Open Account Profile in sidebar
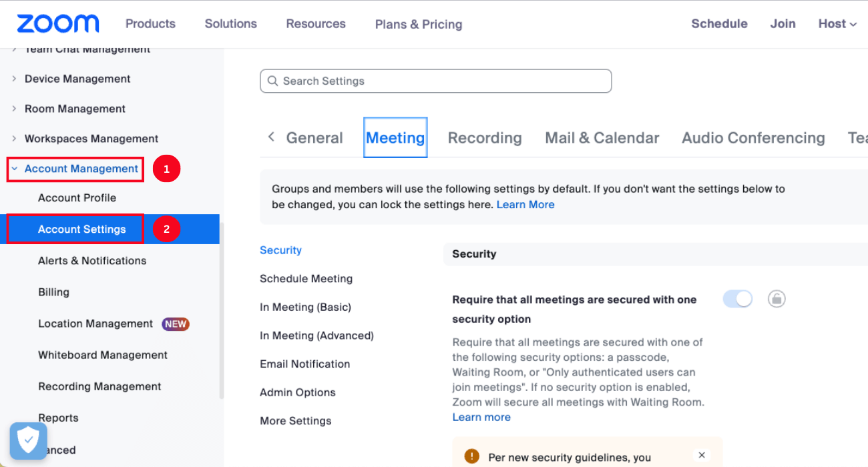 click(77, 197)
